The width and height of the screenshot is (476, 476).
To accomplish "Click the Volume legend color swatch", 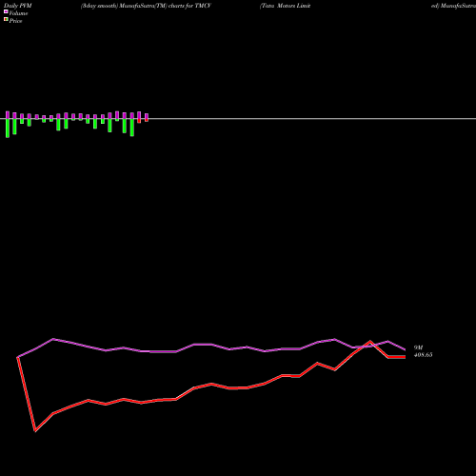I will (6, 11).
